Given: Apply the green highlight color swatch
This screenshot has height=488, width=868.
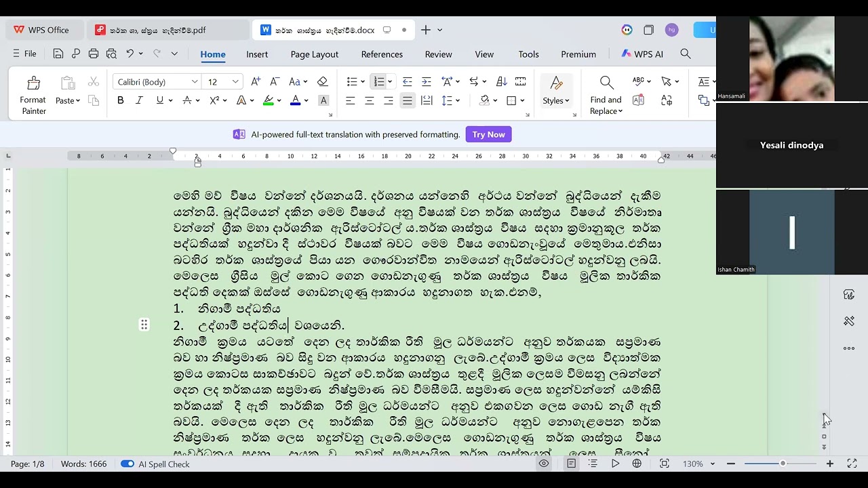Looking at the screenshot, I should (x=269, y=100).
